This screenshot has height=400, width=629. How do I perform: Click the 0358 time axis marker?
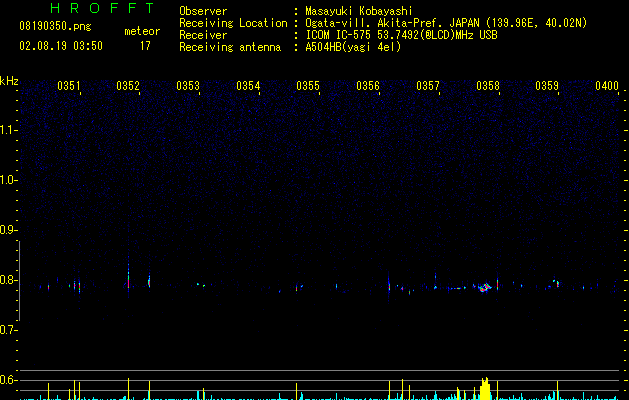pyautogui.click(x=488, y=86)
